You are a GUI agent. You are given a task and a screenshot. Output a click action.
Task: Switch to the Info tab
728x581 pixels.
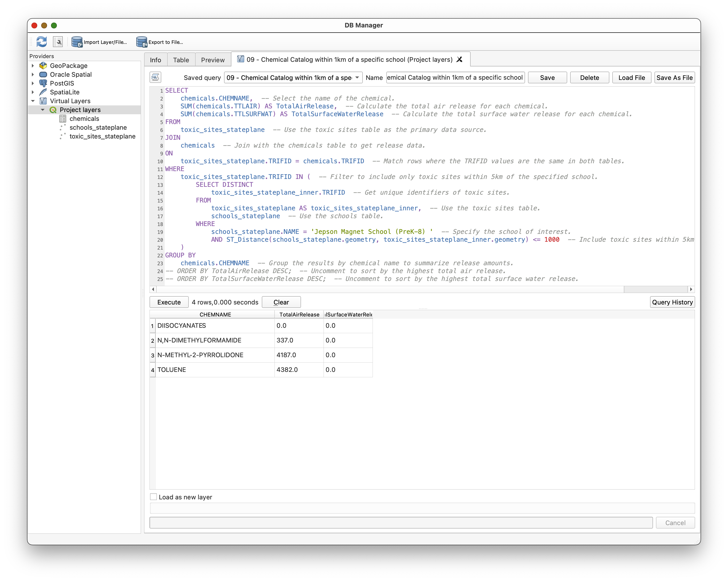pos(155,60)
